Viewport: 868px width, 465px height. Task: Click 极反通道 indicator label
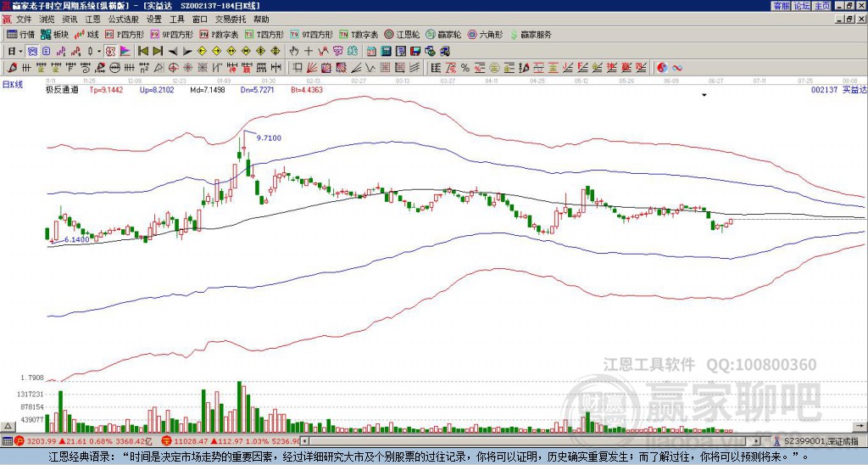(62, 89)
